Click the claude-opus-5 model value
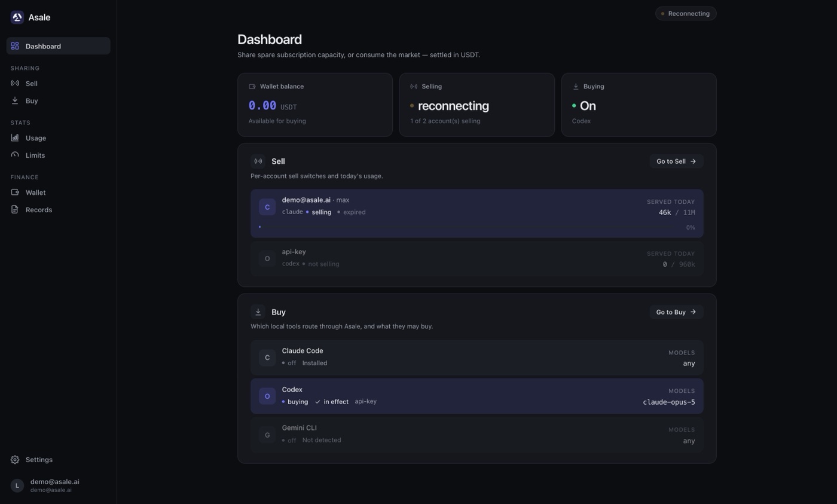Screen dimensions: 837x504 coord(669,402)
